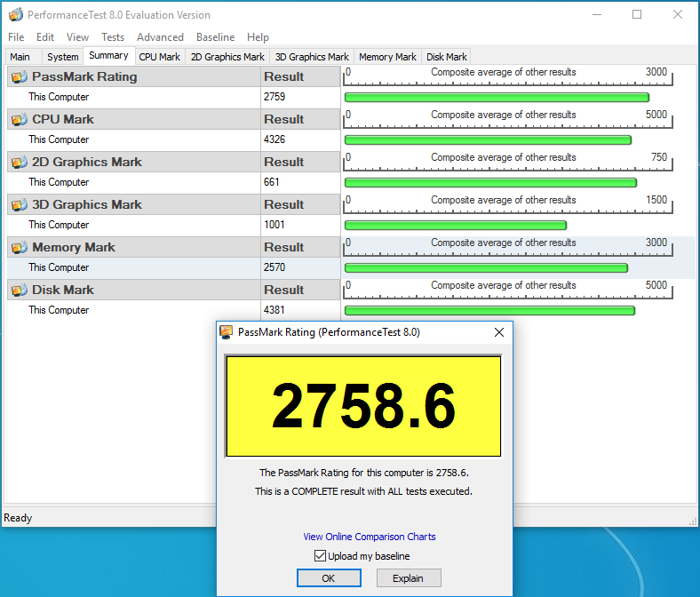The image size is (700, 597).
Task: Select PassMark Rating result value 2759
Action: click(x=274, y=97)
